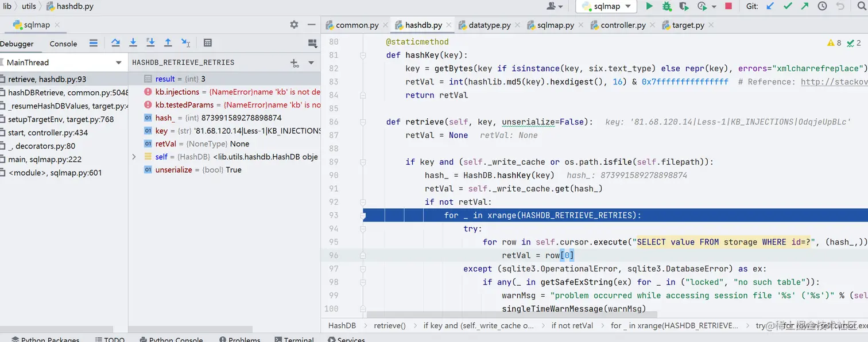Open the user account dropdown

555,6
